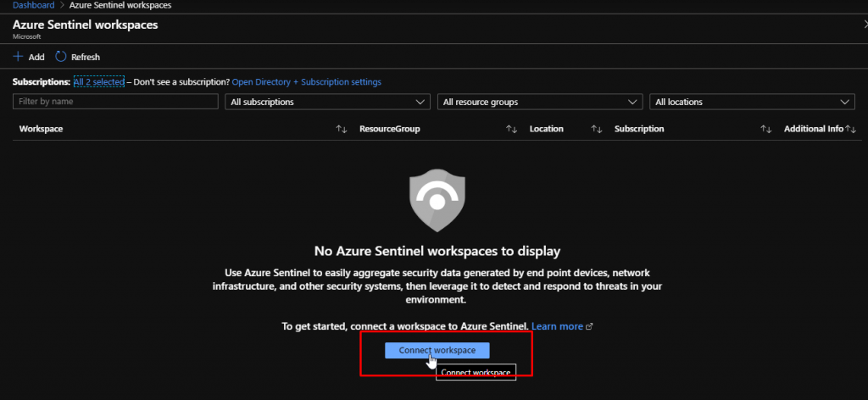
Task: Expand the All locations dropdown
Action: tap(751, 102)
